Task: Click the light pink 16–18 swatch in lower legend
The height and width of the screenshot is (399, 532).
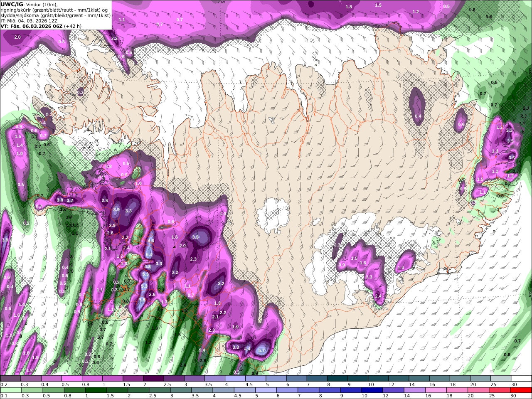Action: [435, 390]
